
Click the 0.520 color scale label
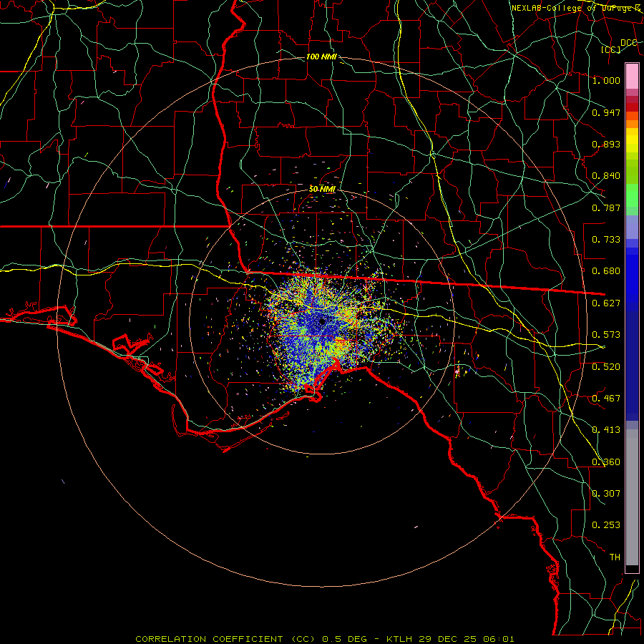click(606, 367)
